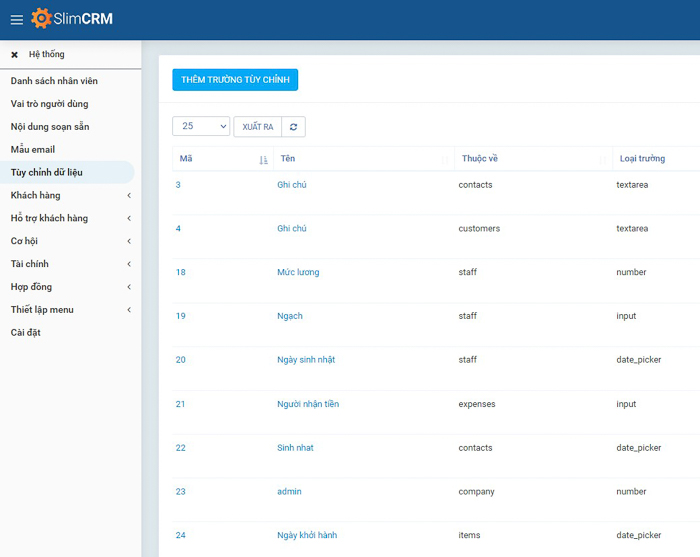700x557 pixels.
Task: Open the Mức lương field link
Action: [x=298, y=272]
